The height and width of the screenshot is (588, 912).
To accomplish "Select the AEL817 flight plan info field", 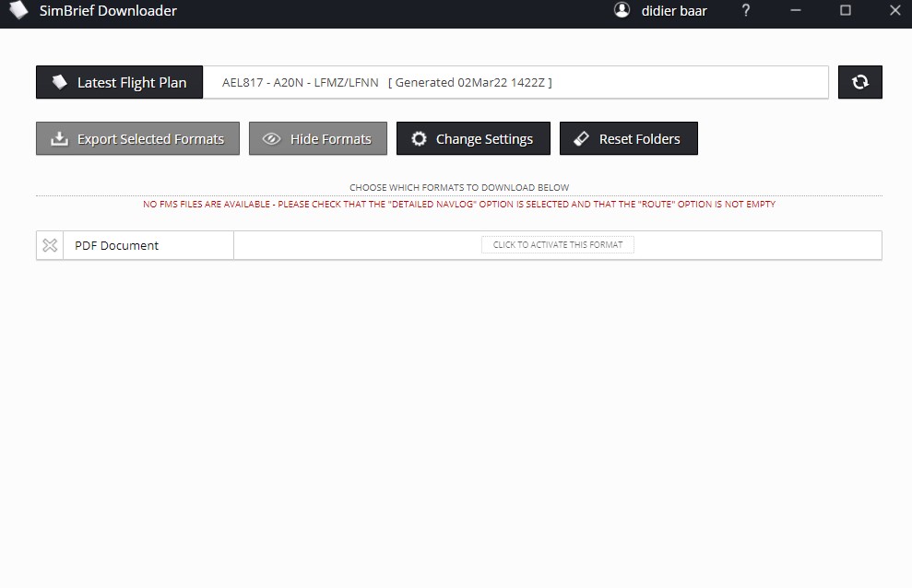I will pyautogui.click(x=515, y=82).
